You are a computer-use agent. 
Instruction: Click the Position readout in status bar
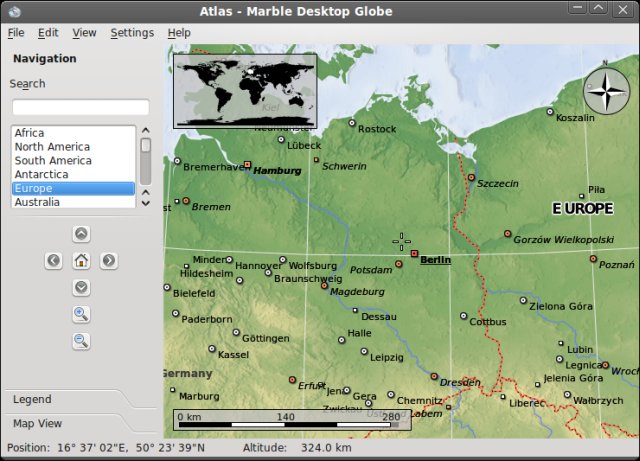point(106,448)
